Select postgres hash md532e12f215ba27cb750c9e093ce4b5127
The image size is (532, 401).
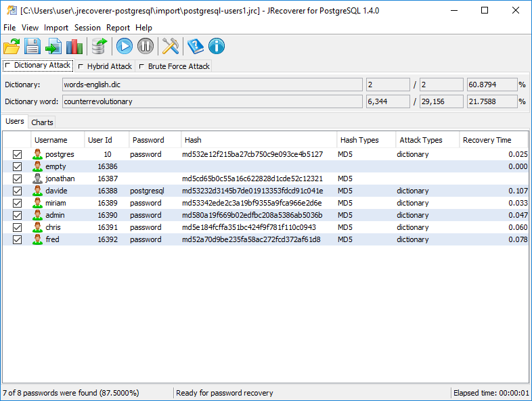252,155
